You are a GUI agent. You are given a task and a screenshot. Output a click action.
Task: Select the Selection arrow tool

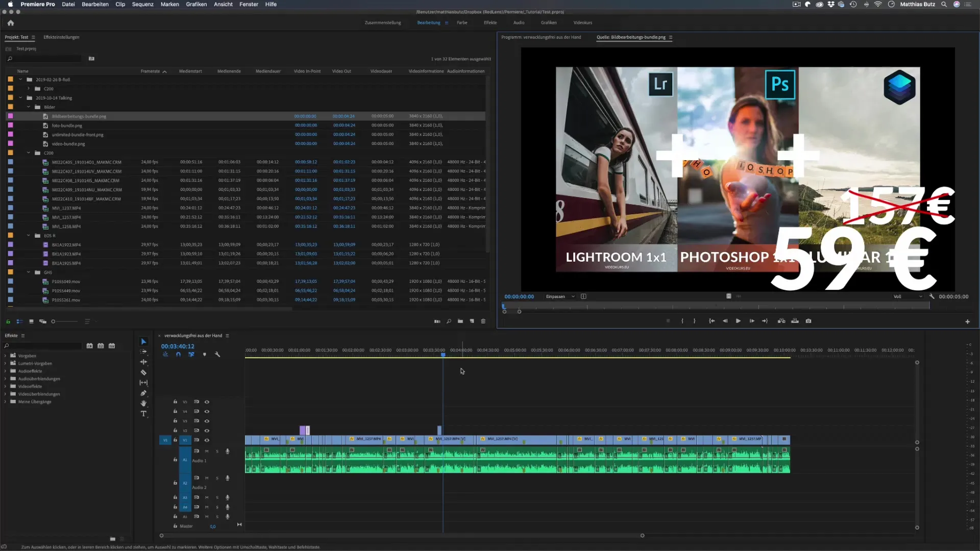143,341
